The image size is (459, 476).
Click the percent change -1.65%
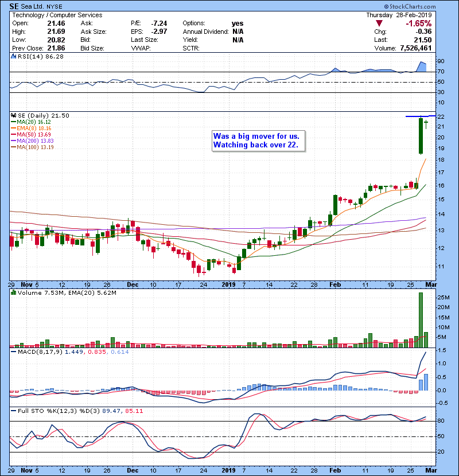click(419, 24)
